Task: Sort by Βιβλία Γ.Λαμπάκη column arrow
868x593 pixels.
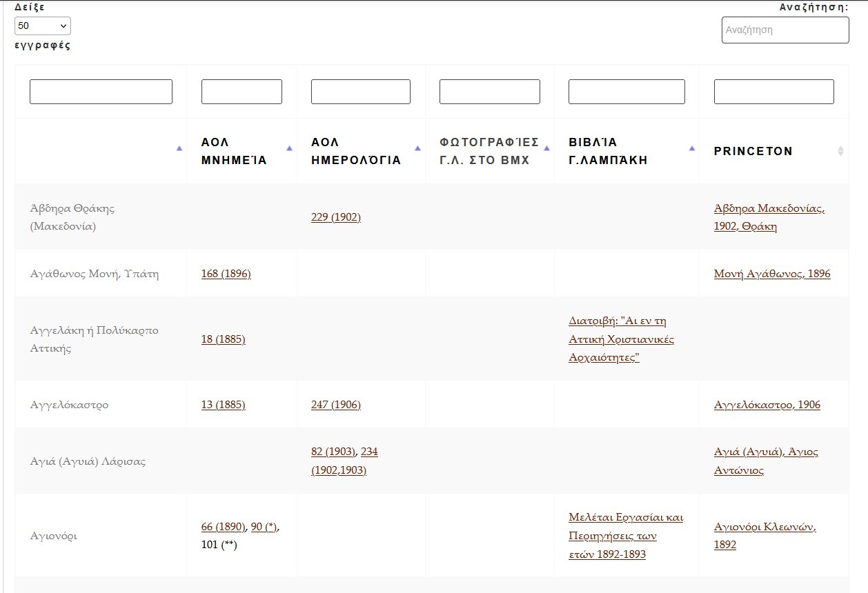Action: pos(691,148)
